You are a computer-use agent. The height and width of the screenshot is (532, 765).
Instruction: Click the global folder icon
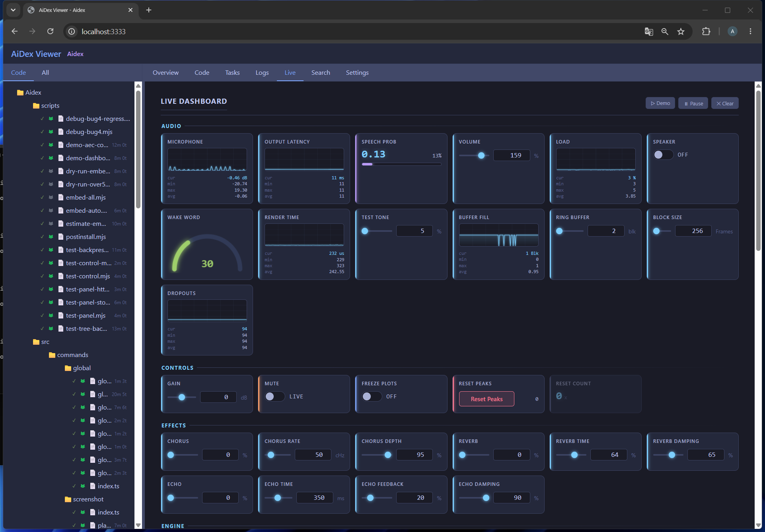click(68, 368)
